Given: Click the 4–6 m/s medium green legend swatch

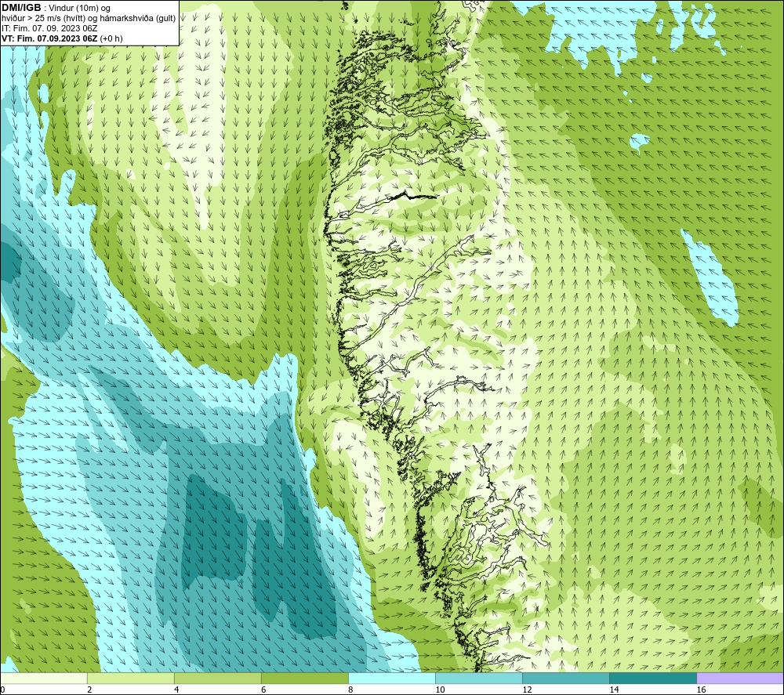Looking at the screenshot, I should 218,678.
